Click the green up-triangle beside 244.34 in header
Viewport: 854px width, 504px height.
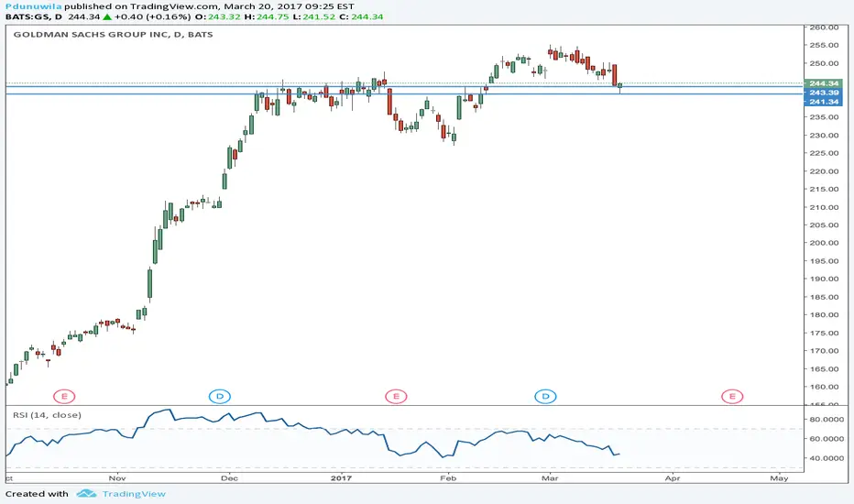coord(107,16)
